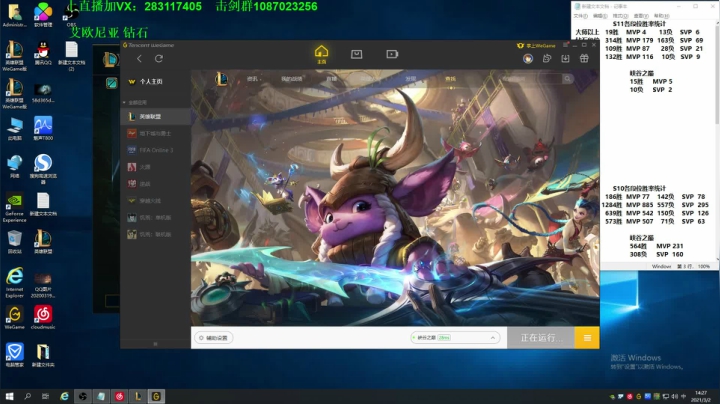
Task: Click the S10 stats heading in Notepad
Action: click(639, 188)
